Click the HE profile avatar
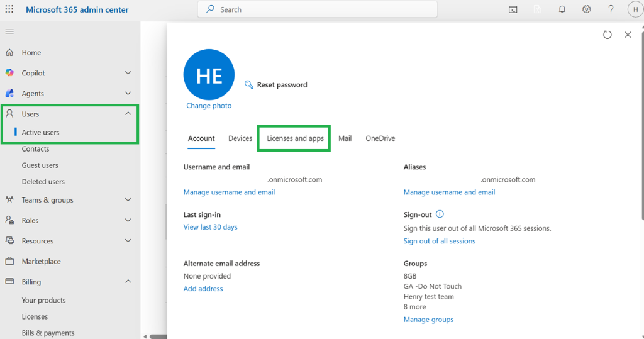This screenshot has height=339, width=644. pyautogui.click(x=209, y=75)
